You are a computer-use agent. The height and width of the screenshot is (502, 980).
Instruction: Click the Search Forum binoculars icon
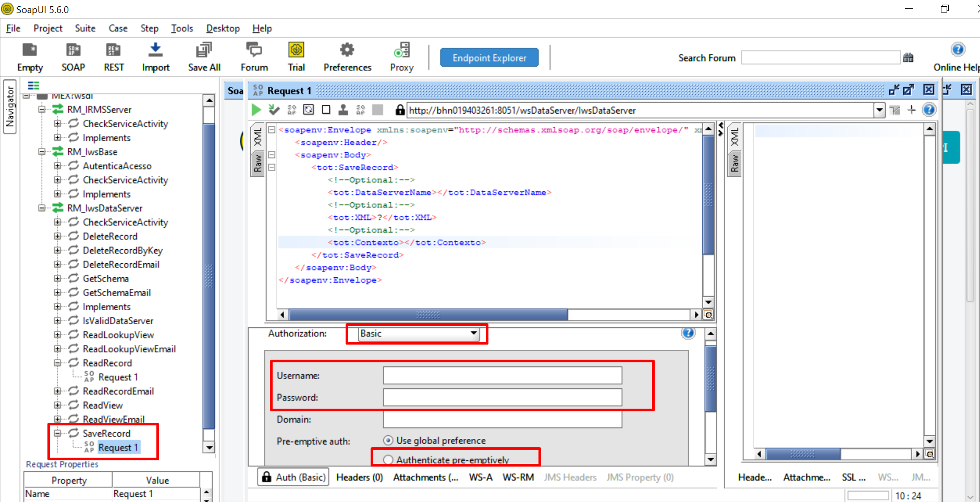908,58
